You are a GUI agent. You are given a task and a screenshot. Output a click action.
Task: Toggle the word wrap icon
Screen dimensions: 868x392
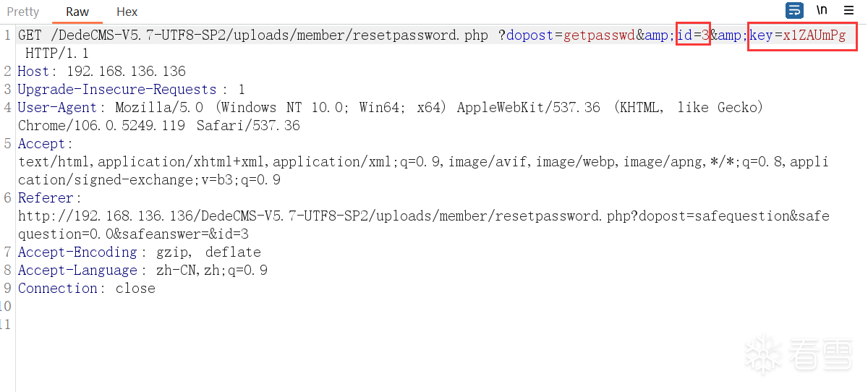[794, 11]
